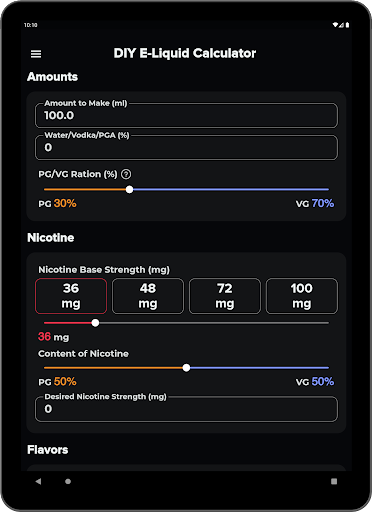The image size is (372, 512).
Task: Select 48 mg nicotine base strength
Action: point(148,296)
